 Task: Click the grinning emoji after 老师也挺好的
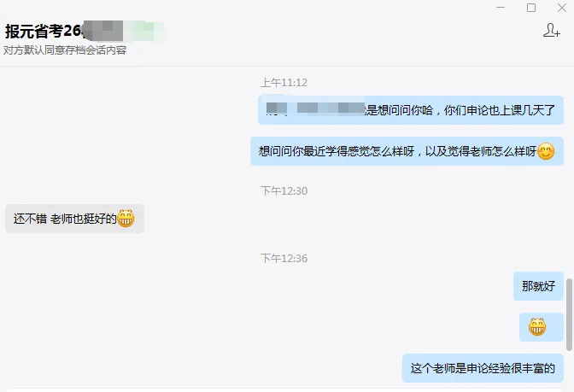126,219
